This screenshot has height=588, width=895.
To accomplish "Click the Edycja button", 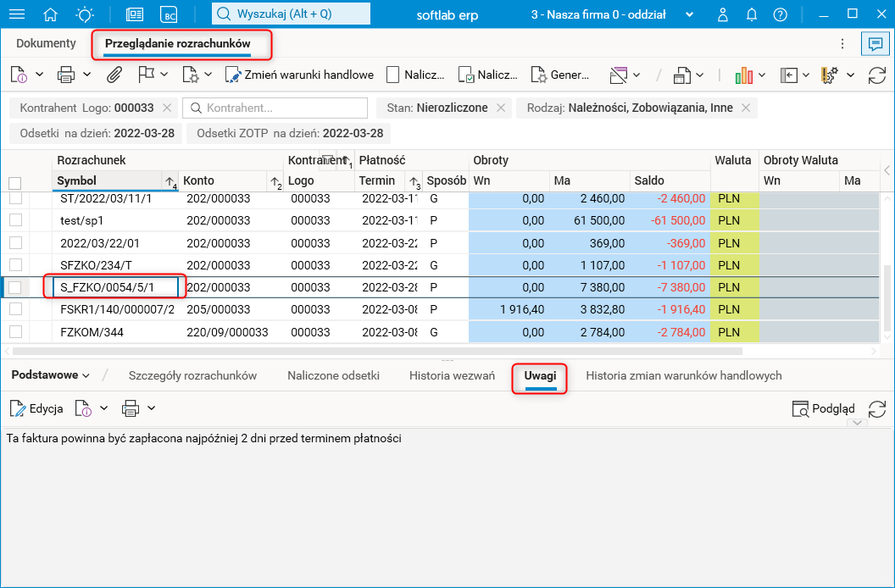I will pyautogui.click(x=36, y=408).
